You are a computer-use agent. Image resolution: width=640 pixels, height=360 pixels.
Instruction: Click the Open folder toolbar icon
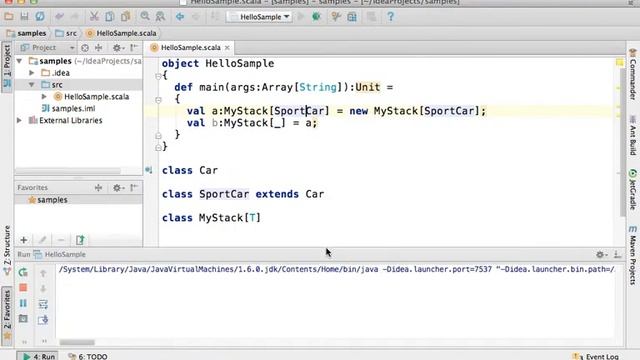coord(9,17)
